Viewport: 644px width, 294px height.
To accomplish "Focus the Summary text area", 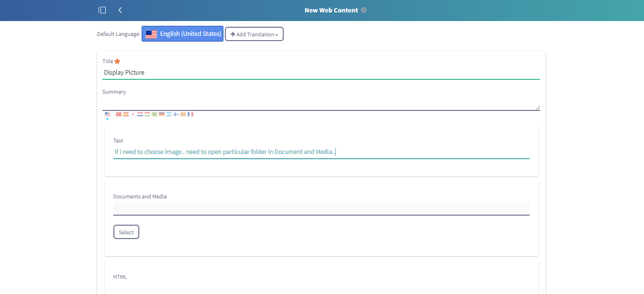I will [321, 103].
